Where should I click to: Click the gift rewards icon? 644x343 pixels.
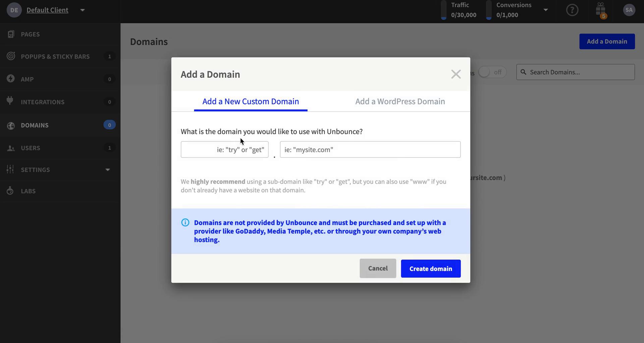pyautogui.click(x=600, y=10)
